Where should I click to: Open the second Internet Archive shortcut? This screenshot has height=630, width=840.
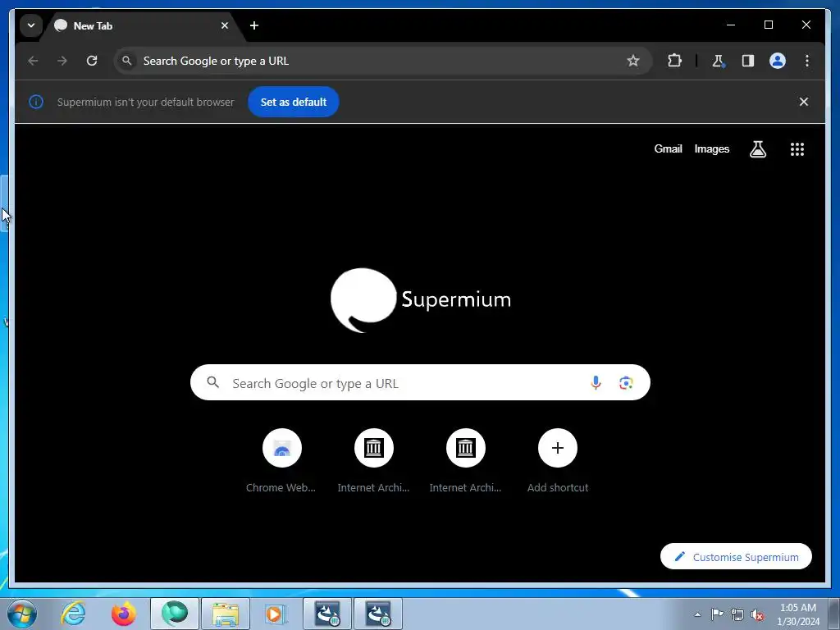[x=466, y=461]
